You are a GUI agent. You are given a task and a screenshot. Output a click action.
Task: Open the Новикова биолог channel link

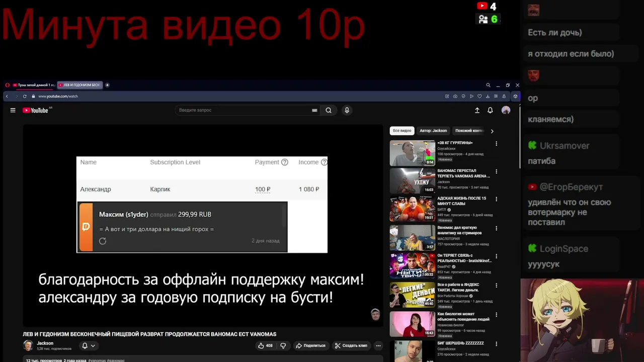coord(451,325)
